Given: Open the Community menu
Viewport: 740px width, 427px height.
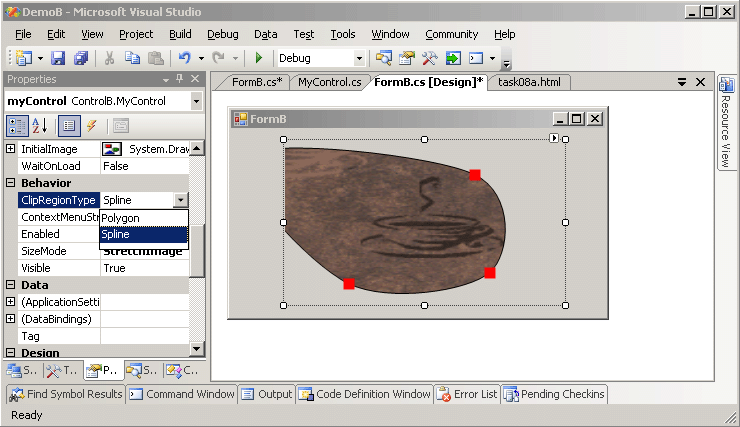Looking at the screenshot, I should coord(452,34).
